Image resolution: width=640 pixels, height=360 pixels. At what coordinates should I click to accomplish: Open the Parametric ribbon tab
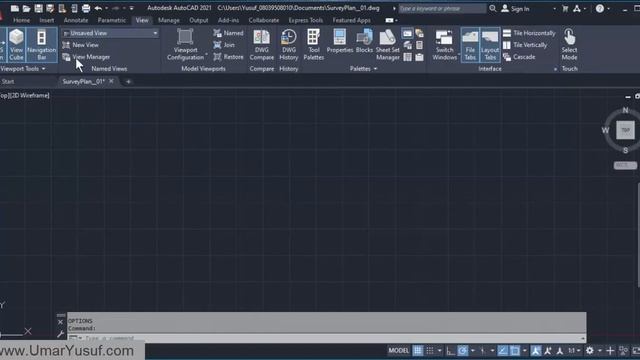111,20
